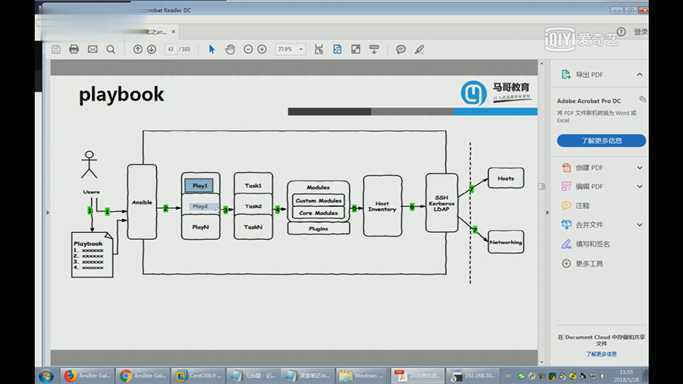This screenshot has width=683, height=384.
Task: Click the sign-in link at top right
Action: [640, 31]
